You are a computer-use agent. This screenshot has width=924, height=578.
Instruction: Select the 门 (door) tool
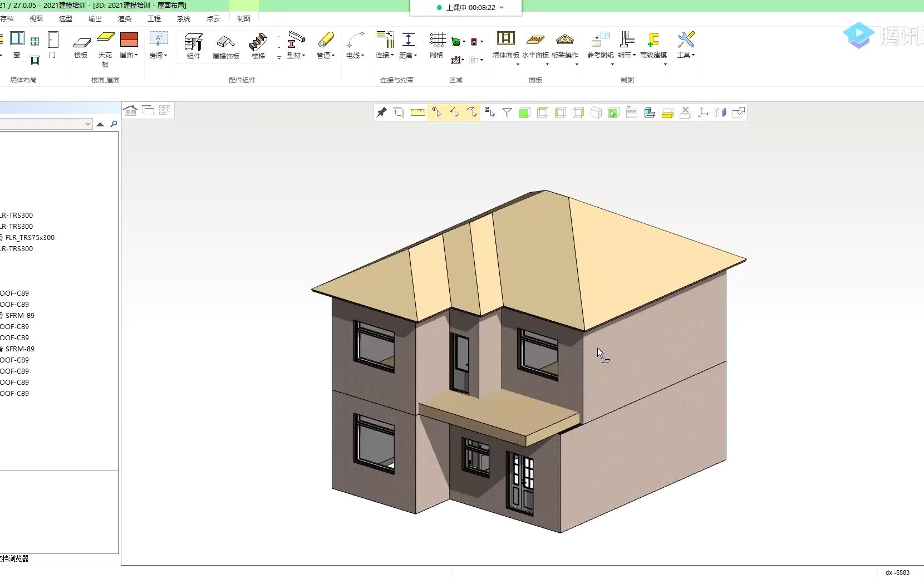pos(53,45)
